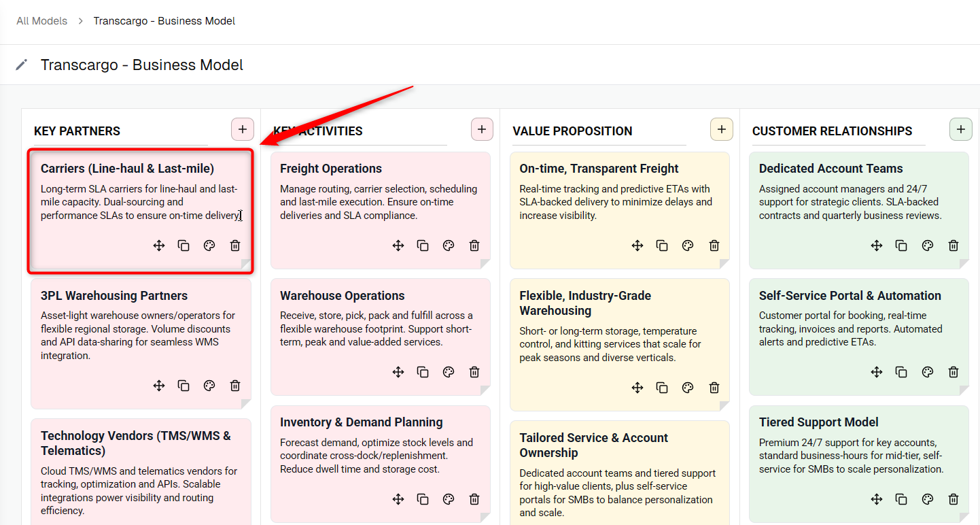Trash the Flexible, Industry-Grade Warehousing card
The image size is (980, 525).
(x=714, y=388)
